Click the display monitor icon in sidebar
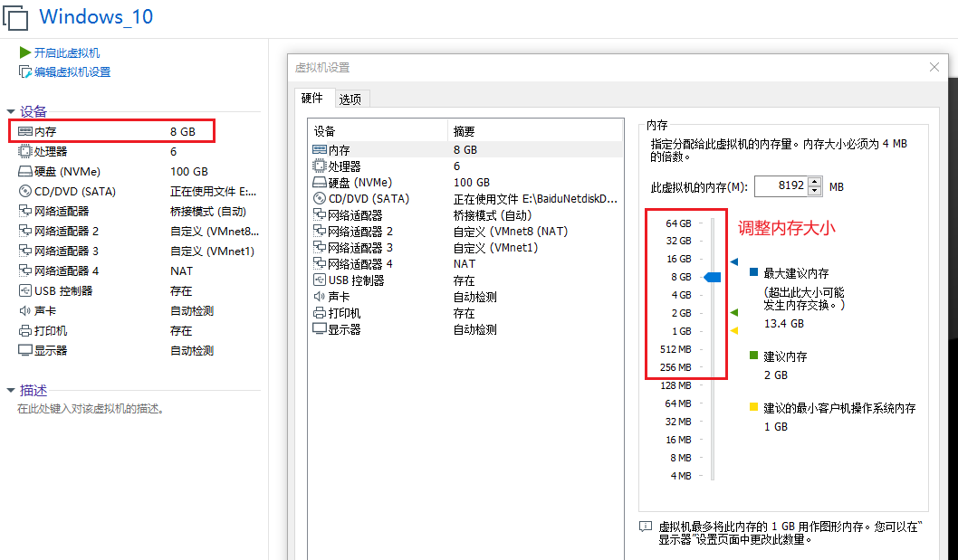Screen dimensions: 958x560 click(x=25, y=350)
